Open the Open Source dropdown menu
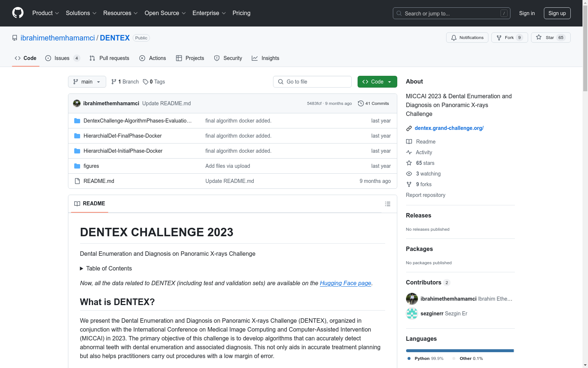 (165, 13)
